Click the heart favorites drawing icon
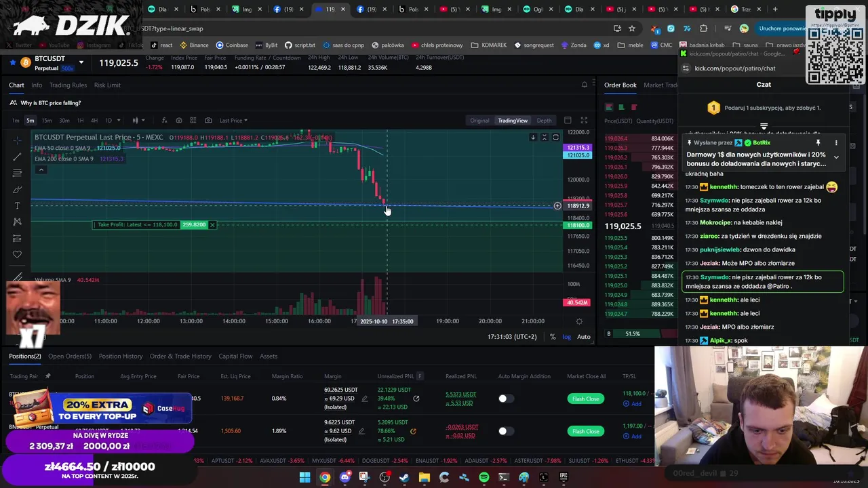 [17, 254]
